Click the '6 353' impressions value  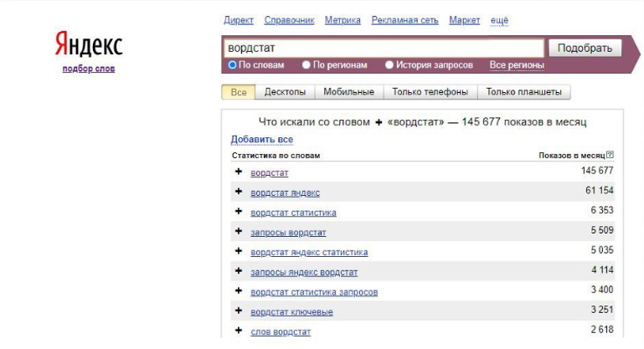[x=602, y=210]
